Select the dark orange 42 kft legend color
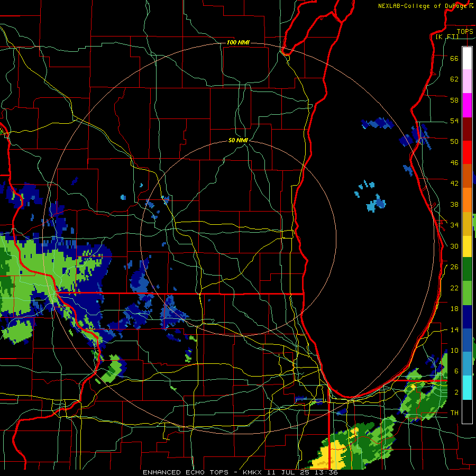Image resolution: width=476 pixels, height=476 pixels. (x=467, y=176)
